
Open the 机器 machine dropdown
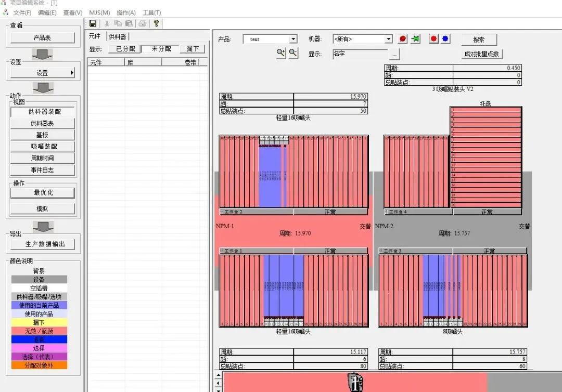[389, 39]
